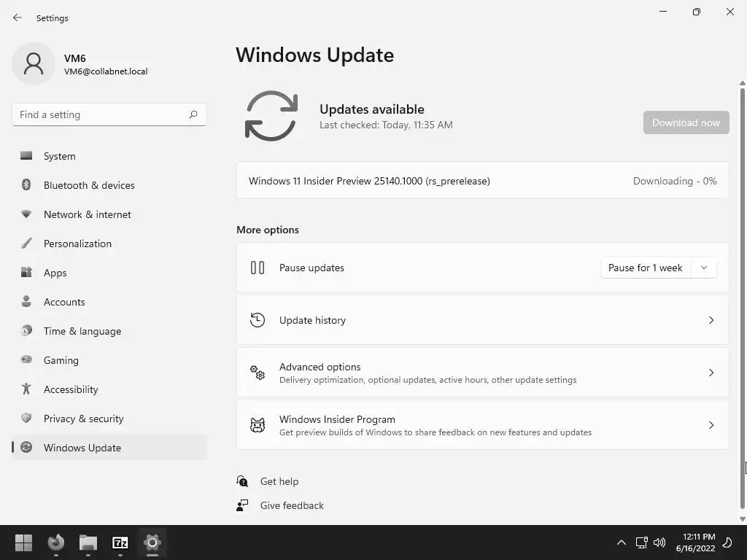This screenshot has width=747, height=560.
Task: Open the Windows Insider Program row label
Action: click(x=337, y=419)
